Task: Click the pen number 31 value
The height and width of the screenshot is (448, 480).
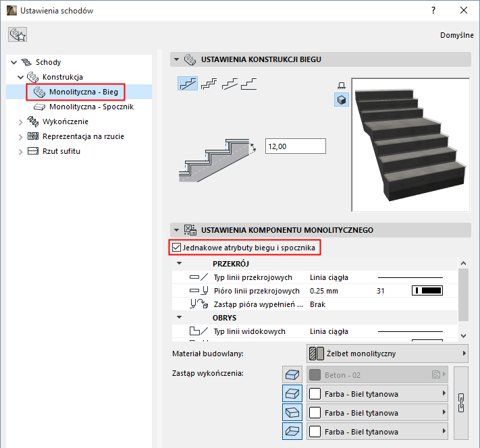Action: [x=381, y=291]
